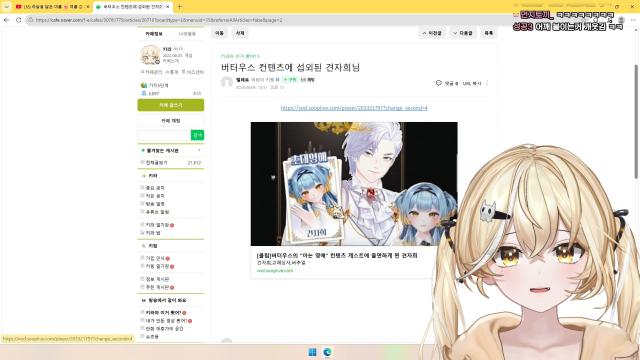Open the 카페관리 link
Screen dimensions: 640x360
coord(152,72)
